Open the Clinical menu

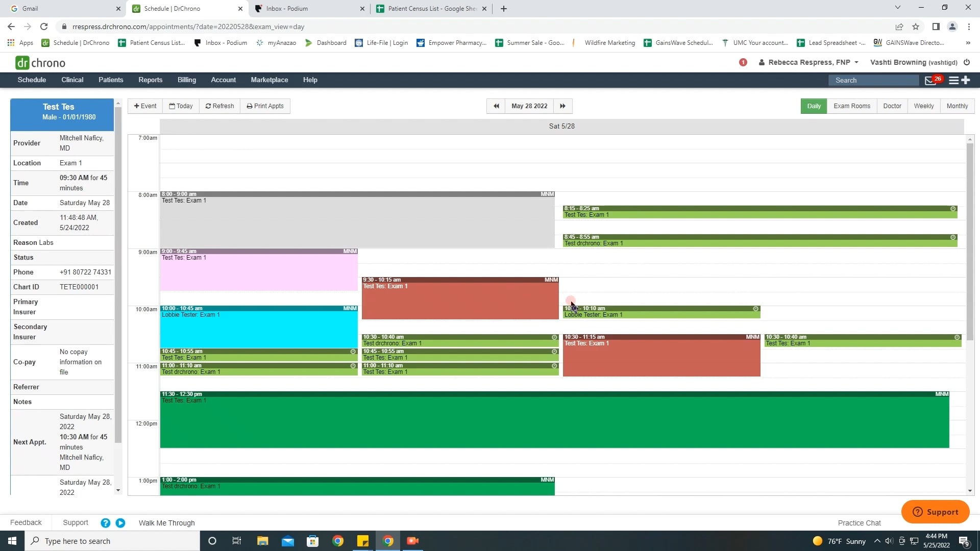coord(72,80)
